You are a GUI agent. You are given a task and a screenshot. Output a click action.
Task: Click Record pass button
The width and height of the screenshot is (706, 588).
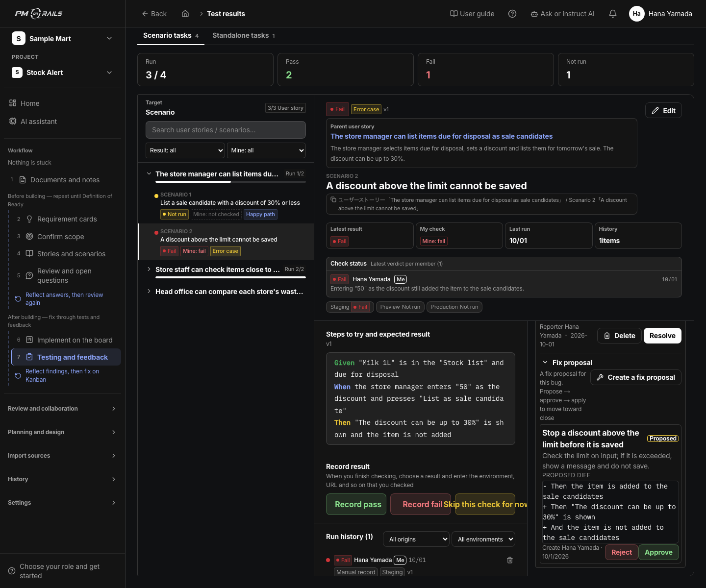[356, 504]
